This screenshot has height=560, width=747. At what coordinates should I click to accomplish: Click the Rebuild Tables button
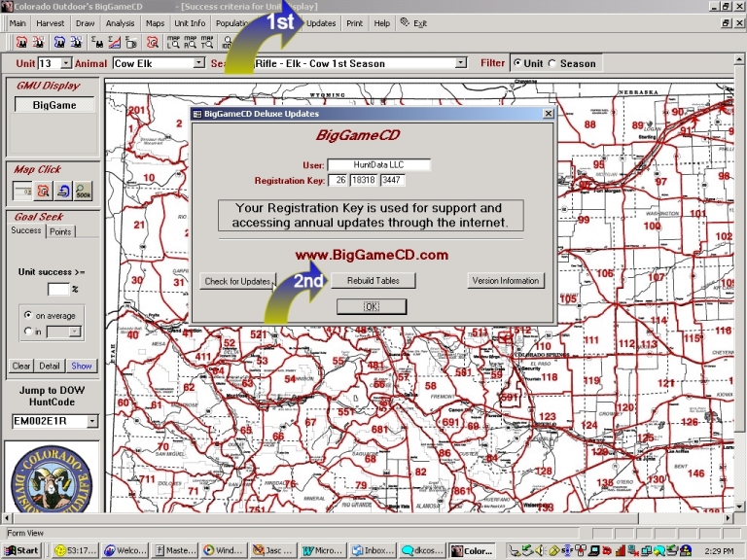(x=373, y=280)
